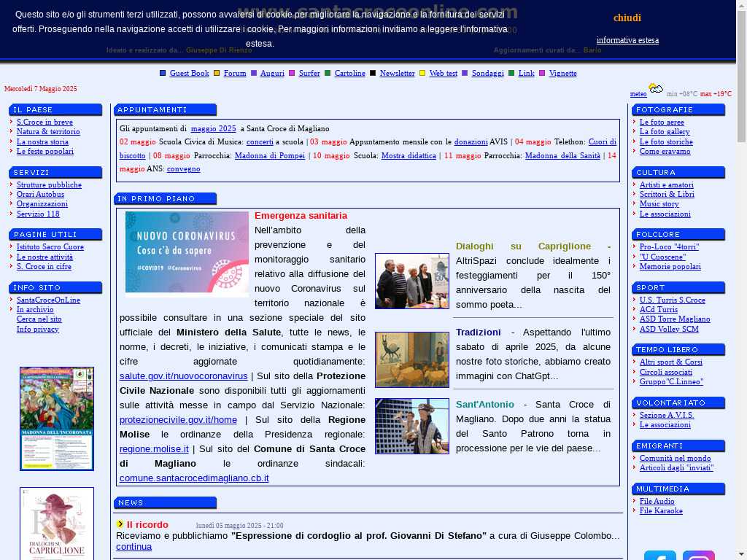
Task: Open the Madonna di Pompei appointment
Action: click(x=270, y=156)
